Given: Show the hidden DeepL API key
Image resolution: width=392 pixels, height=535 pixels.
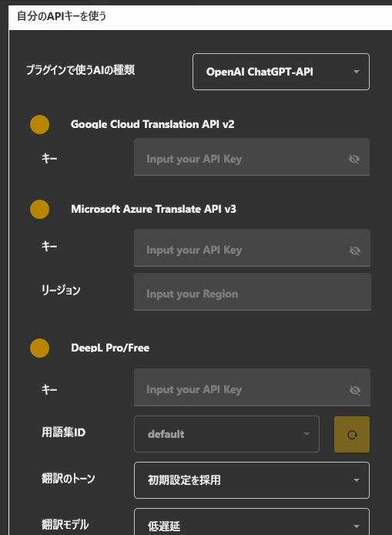Looking at the screenshot, I should (355, 390).
